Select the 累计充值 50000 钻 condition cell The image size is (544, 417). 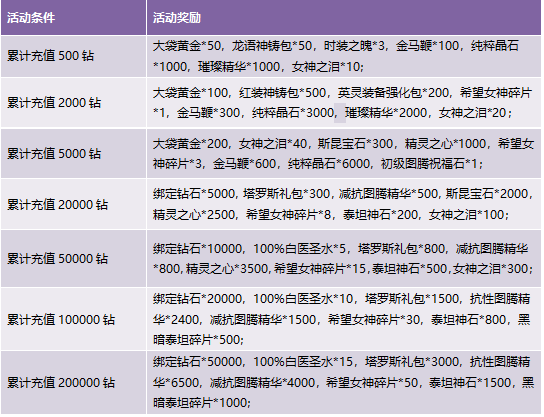[73, 258]
